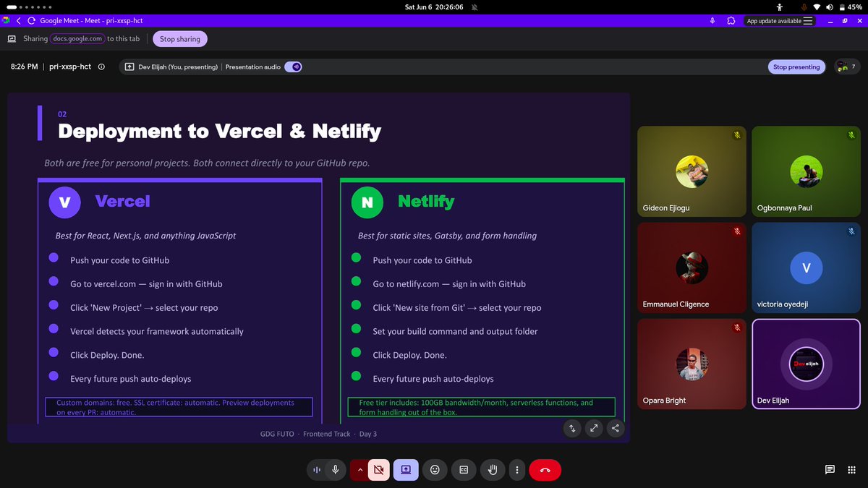Click muted mic icon on Gideon Ejiogu tile

pos(737,135)
